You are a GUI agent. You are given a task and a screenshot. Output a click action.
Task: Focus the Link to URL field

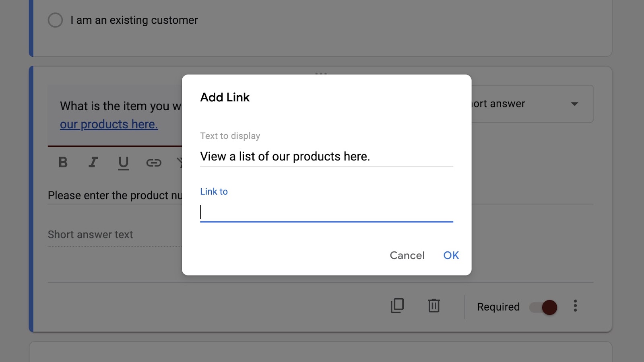tap(326, 212)
